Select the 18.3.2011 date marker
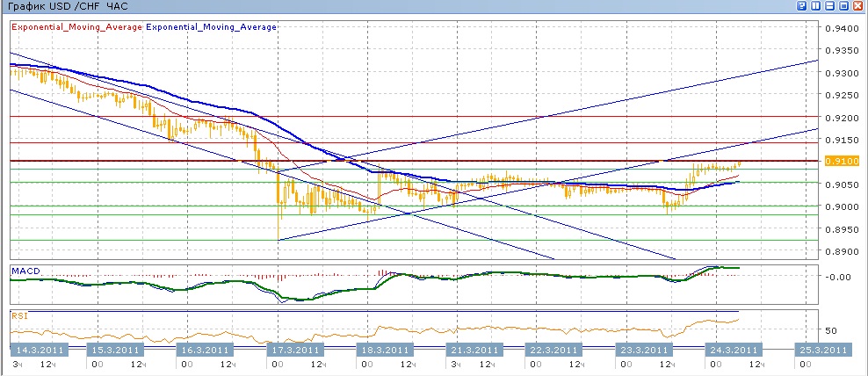868x376 pixels. pyautogui.click(x=383, y=350)
